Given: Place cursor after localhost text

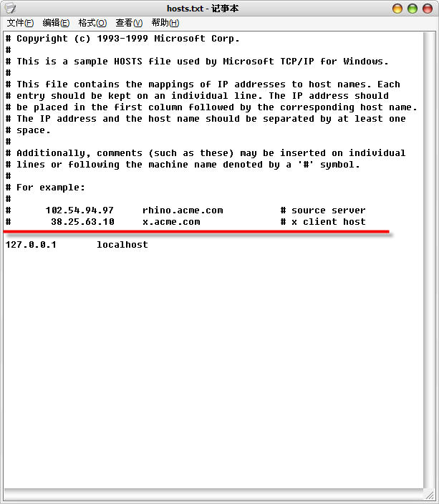Looking at the screenshot, I should (x=148, y=245).
